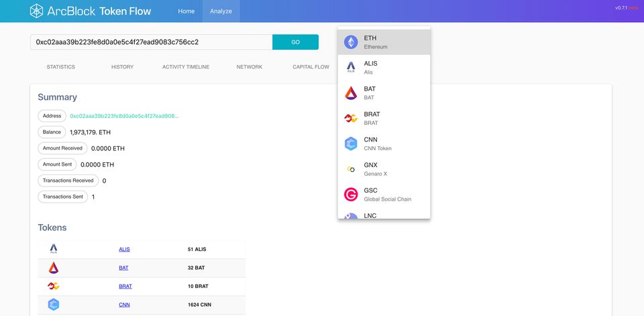Click the green address link in Summary
Viewport: 644px width, 316px height.
point(124,116)
